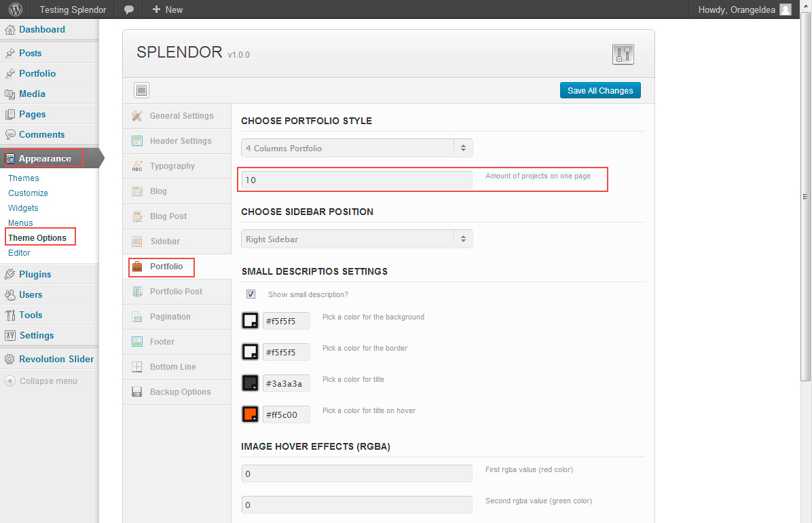Open the Themes submenu link
Viewport: 812px width, 523px height.
[23, 178]
